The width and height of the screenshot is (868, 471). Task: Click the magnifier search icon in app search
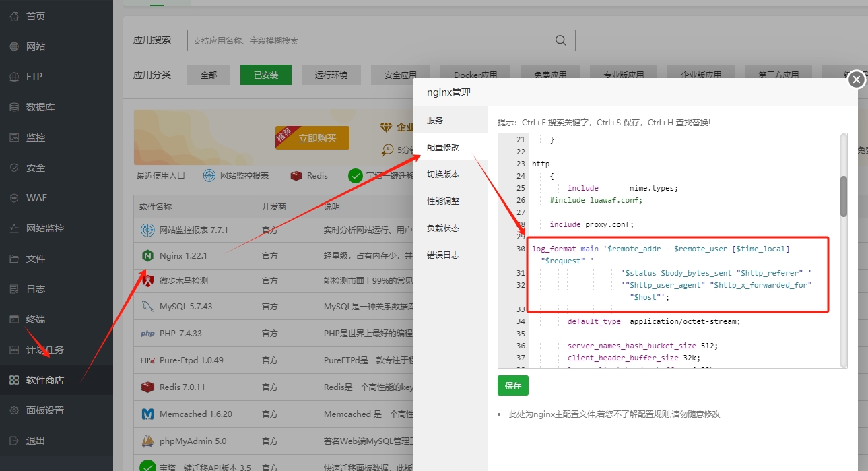[x=560, y=40]
